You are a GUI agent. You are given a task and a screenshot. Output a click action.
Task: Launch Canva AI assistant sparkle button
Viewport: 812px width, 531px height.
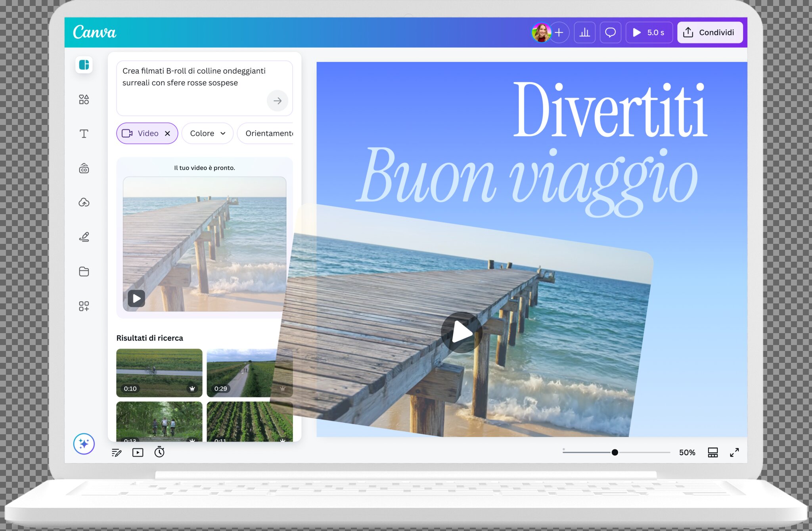click(x=84, y=444)
